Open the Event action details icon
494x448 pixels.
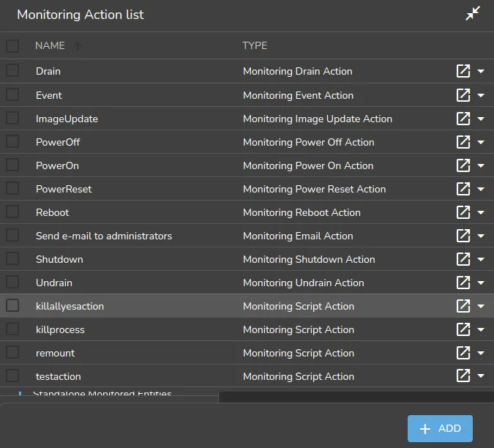point(463,95)
